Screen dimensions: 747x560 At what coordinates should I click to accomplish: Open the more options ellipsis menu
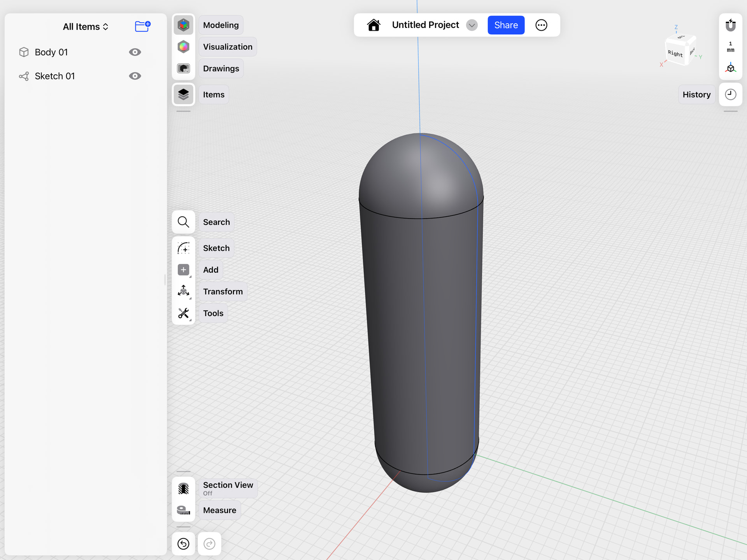(541, 25)
